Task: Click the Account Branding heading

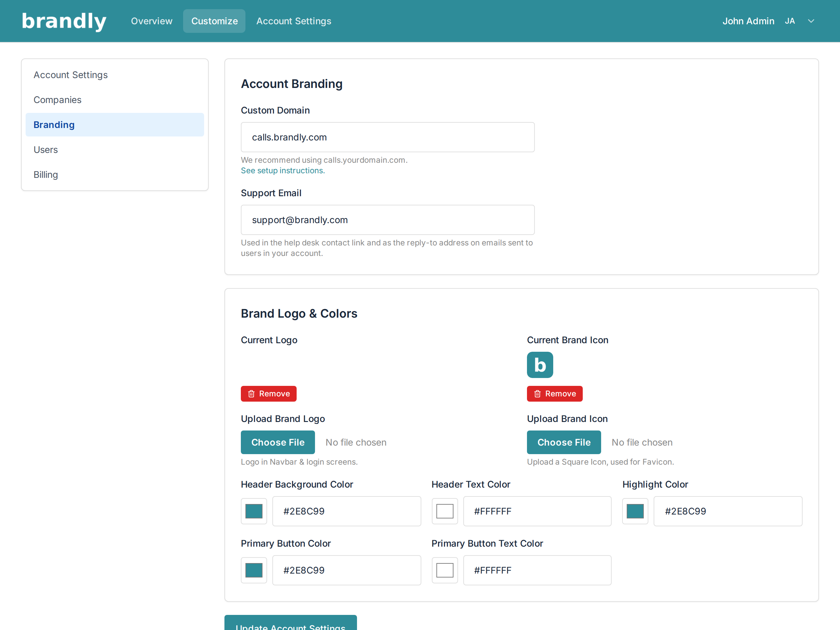Action: [x=292, y=84]
